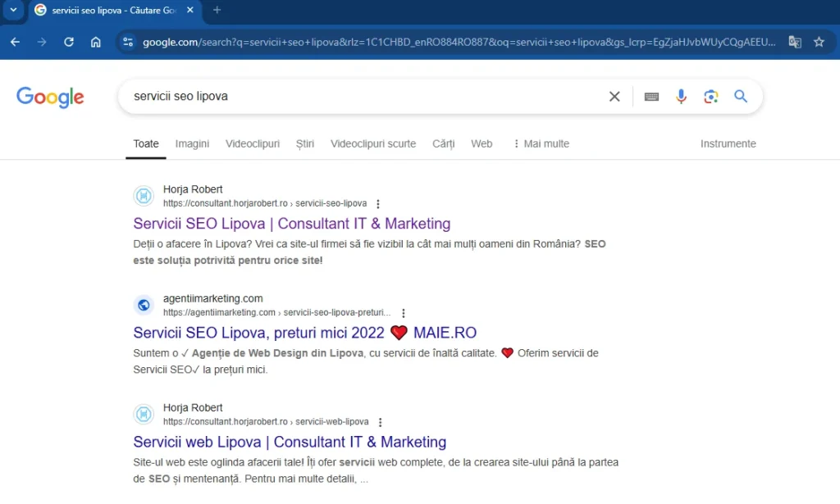Click the Google logo to return home
Viewport: 840px width, 504px height.
click(50, 97)
